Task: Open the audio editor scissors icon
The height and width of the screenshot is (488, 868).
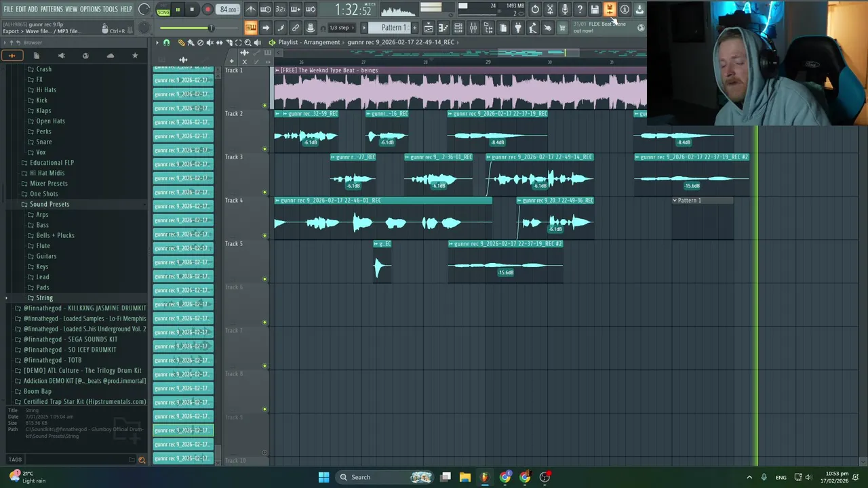Action: [x=550, y=9]
